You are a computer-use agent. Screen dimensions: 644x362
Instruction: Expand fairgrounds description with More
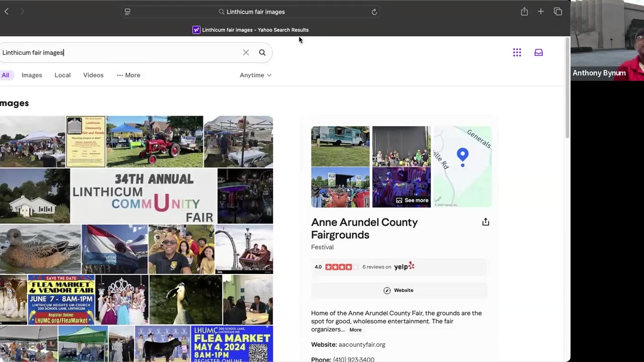coord(355,330)
